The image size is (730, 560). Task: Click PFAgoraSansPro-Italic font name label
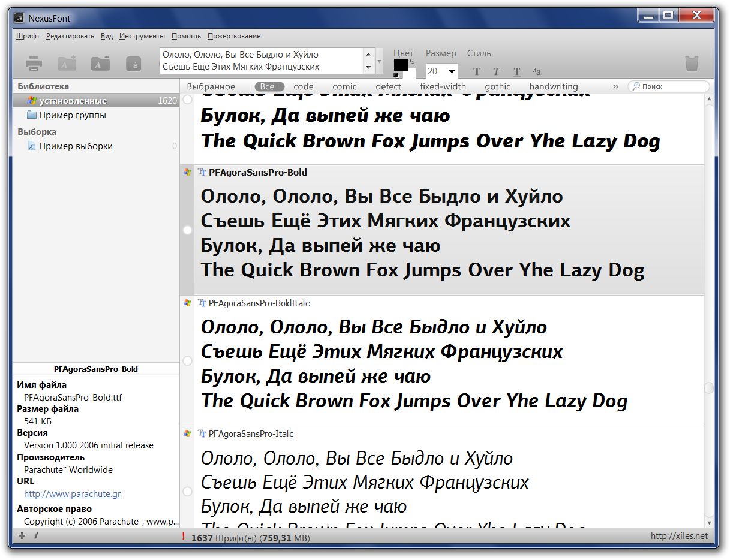point(251,434)
